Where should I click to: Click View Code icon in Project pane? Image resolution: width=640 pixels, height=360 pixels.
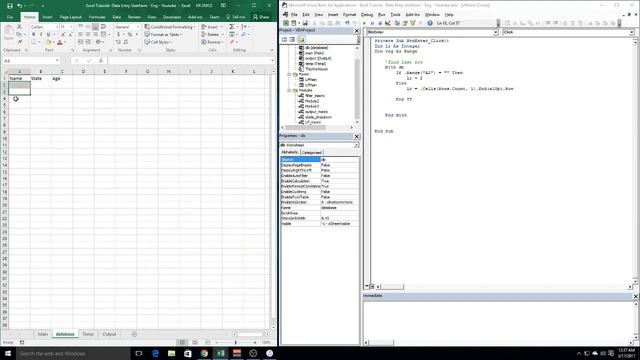tap(284, 40)
